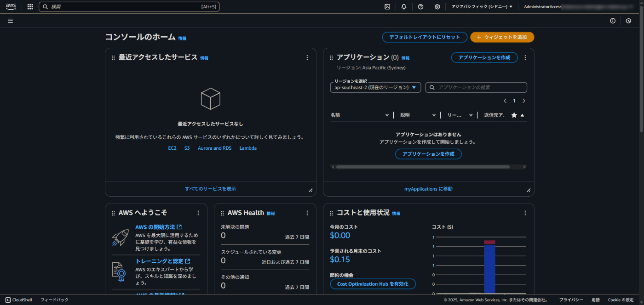
Task: Grab drag handle of 最近アクセスしたサービス widget
Action: click(x=113, y=58)
